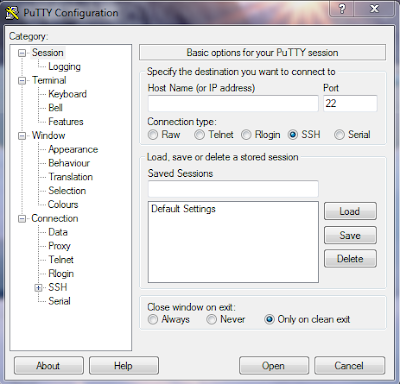Click Open to start the session
Screen dimensions: 400x384
point(274,366)
